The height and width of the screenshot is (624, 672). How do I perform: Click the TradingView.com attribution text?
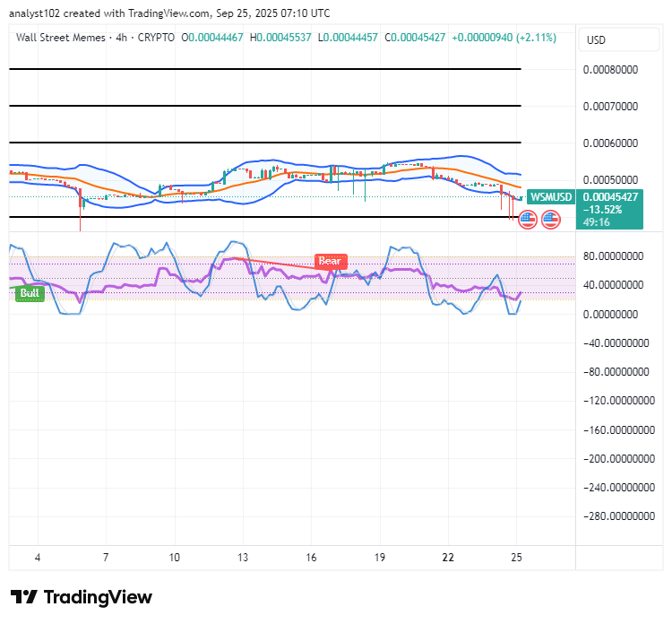(x=168, y=13)
